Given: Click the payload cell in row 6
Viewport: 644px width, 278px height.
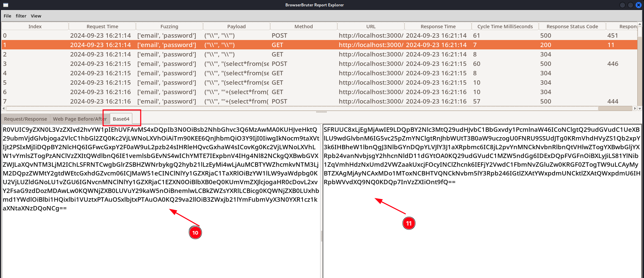Looking at the screenshot, I should pos(236,92).
